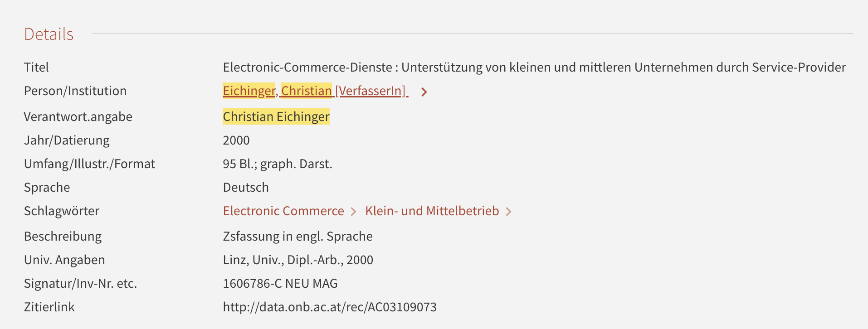Image resolution: width=868 pixels, height=329 pixels.
Task: Open the Eichinger author link
Action: point(249,91)
